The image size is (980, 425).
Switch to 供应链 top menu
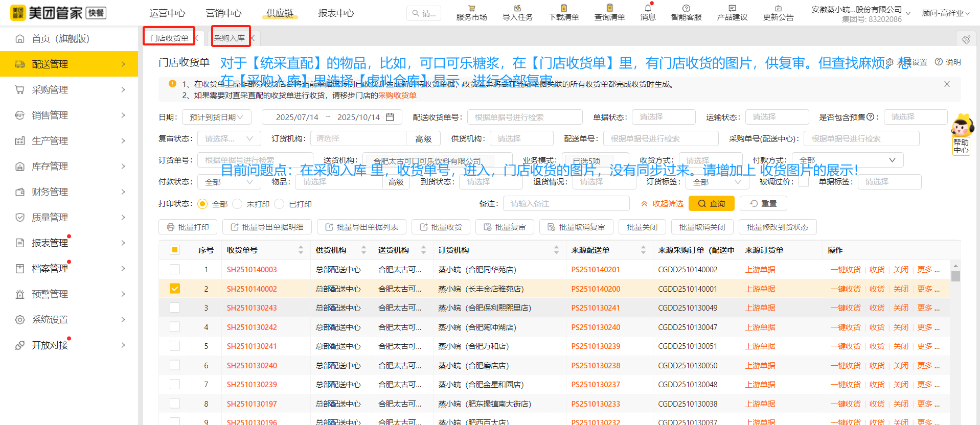click(x=280, y=13)
